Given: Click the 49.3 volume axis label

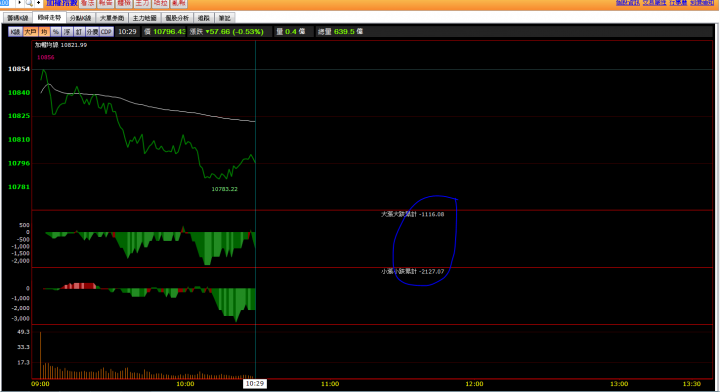Looking at the screenshot, I should (x=23, y=332).
